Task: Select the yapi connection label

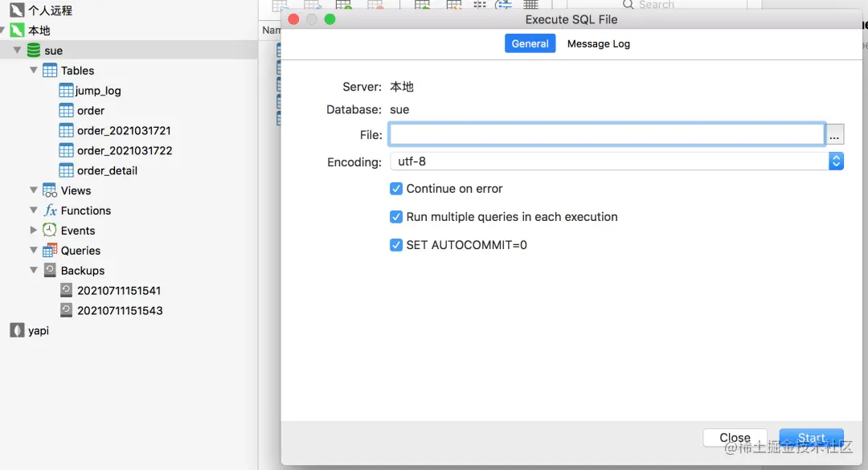Action: 39,330
